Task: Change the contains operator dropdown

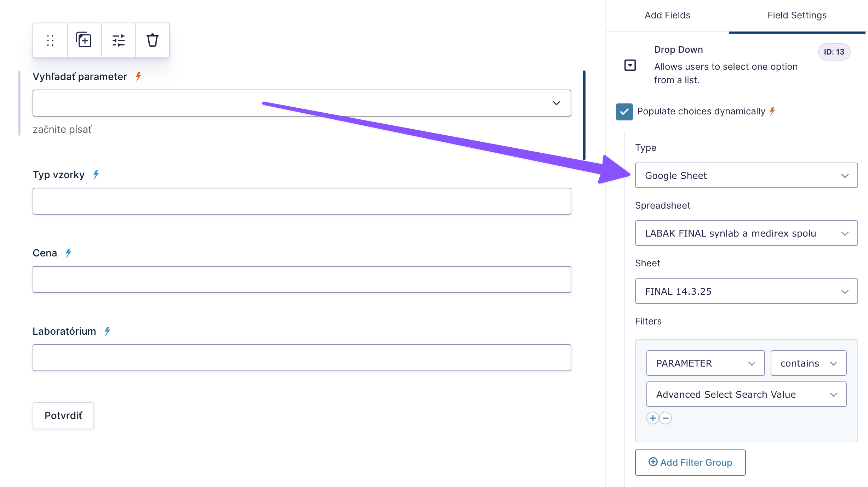Action: coord(808,363)
